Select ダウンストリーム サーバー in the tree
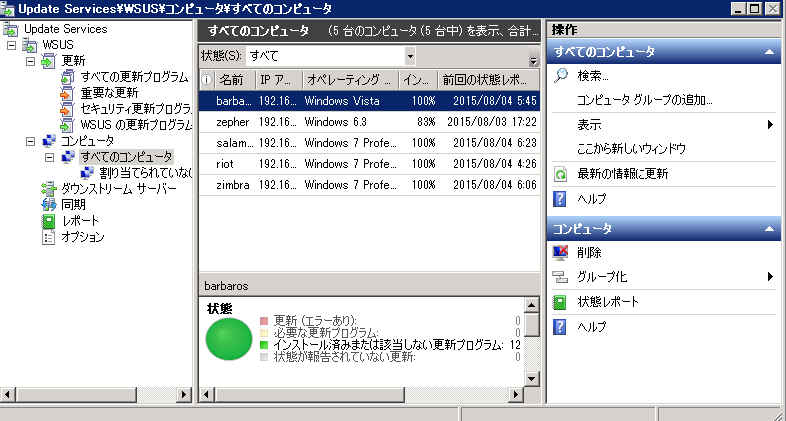Viewport: 786px width, 421px height. (x=118, y=189)
